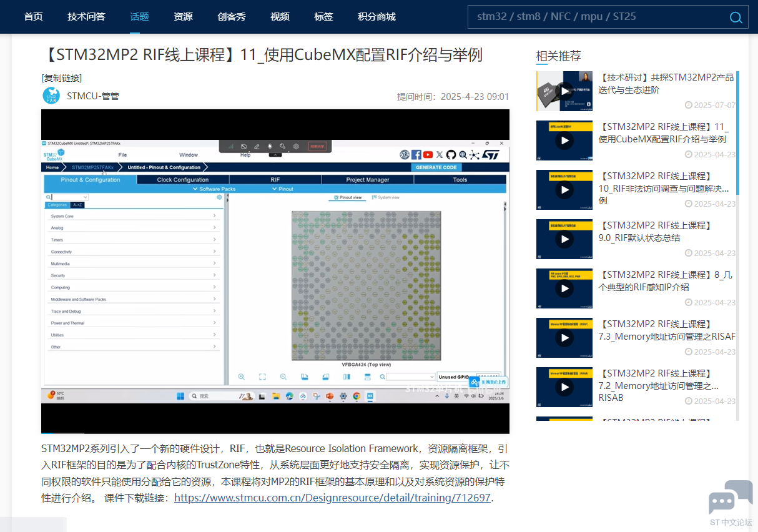Click the rotate chip icon in pinout toolbar
This screenshot has height=532, width=758.
tap(304, 377)
